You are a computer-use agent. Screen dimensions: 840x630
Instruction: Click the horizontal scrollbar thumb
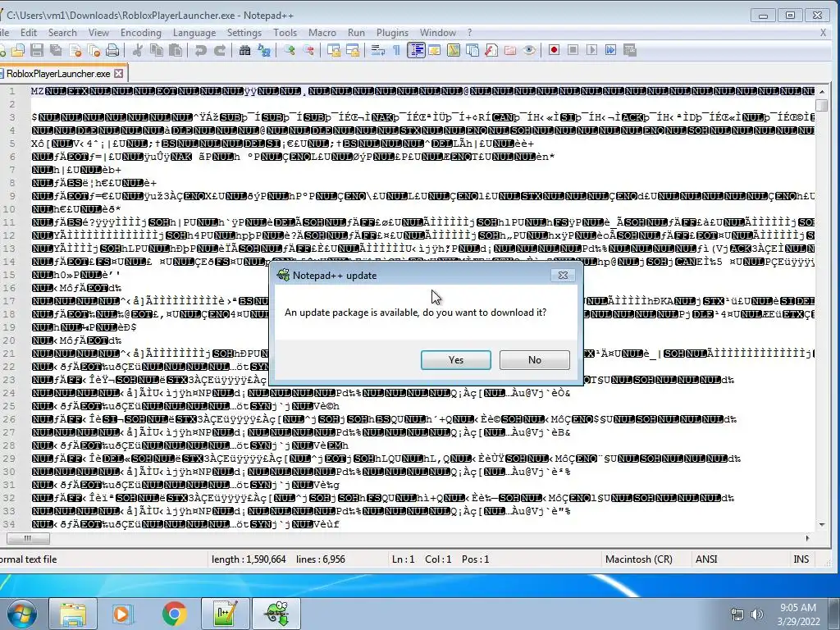click(28, 538)
